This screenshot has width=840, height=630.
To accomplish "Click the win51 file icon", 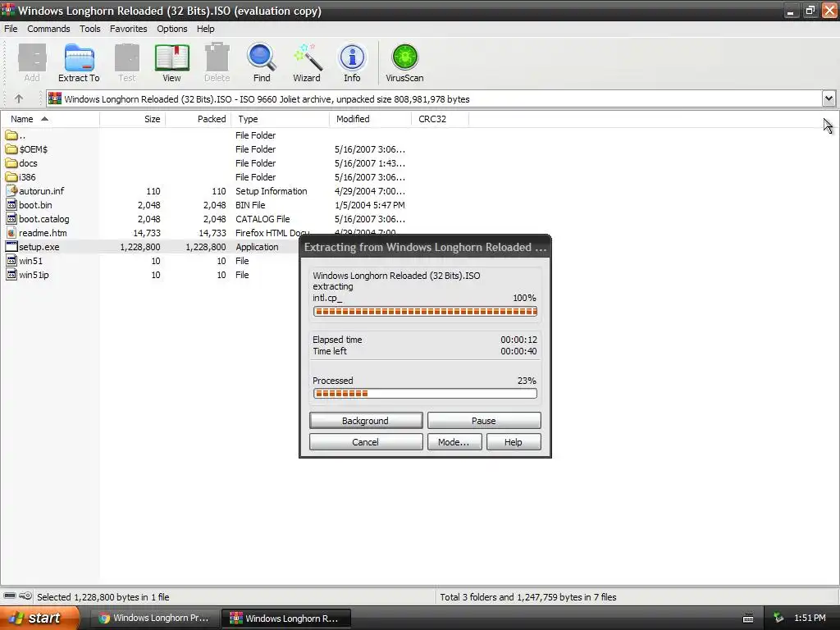I will click(11, 260).
